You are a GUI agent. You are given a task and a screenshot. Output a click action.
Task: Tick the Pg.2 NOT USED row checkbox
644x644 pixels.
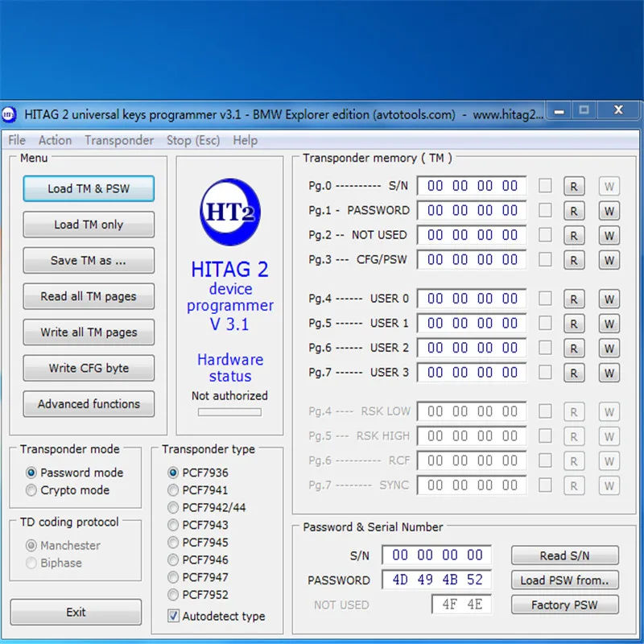[545, 235]
